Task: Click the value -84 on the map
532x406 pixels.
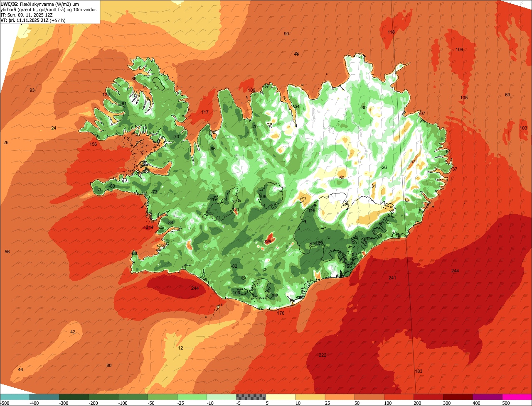Action: click(x=170, y=223)
